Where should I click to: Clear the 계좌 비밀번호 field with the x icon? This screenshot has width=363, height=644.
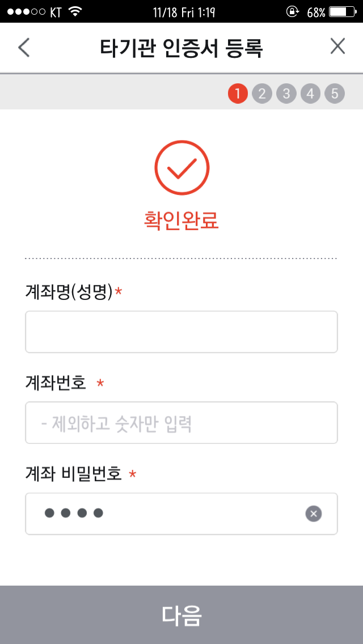coord(314,514)
